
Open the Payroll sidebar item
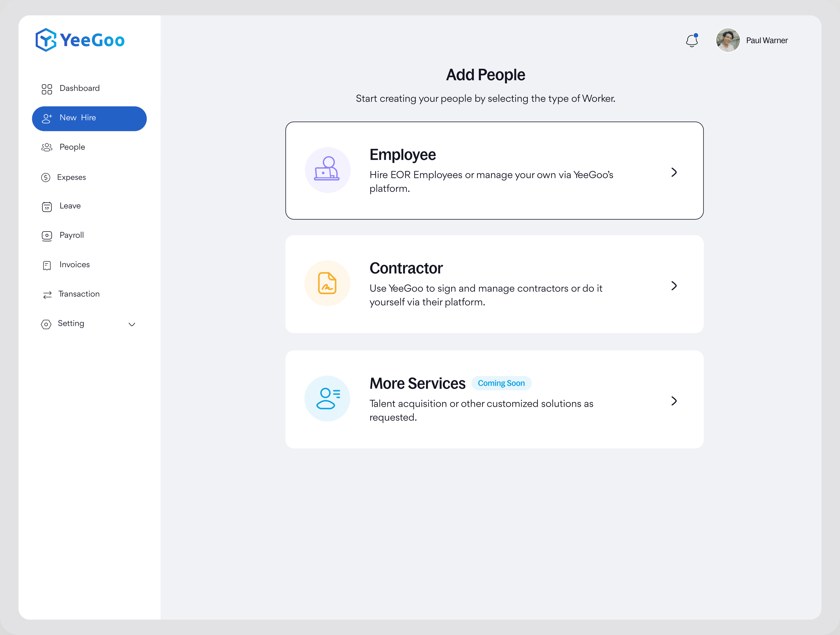click(89, 236)
